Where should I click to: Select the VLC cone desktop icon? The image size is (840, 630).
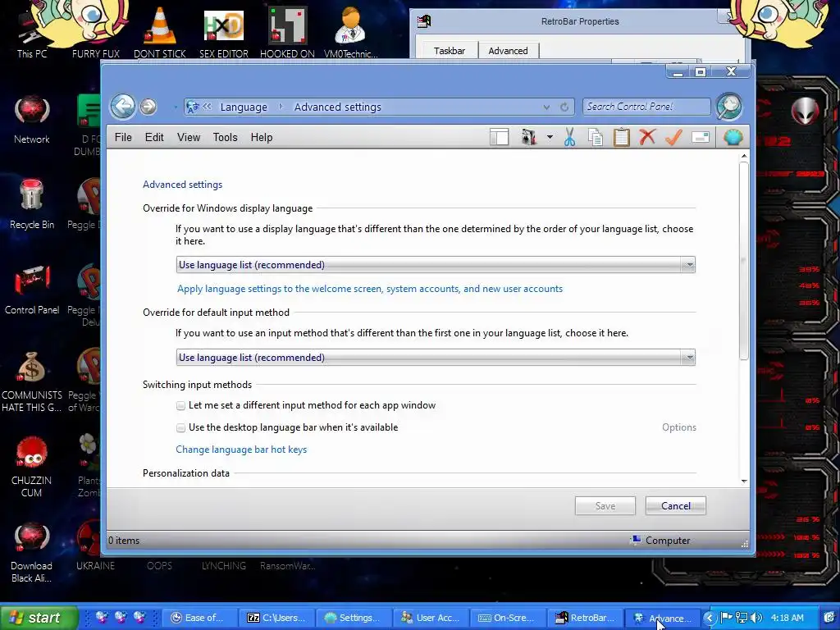tap(160, 32)
